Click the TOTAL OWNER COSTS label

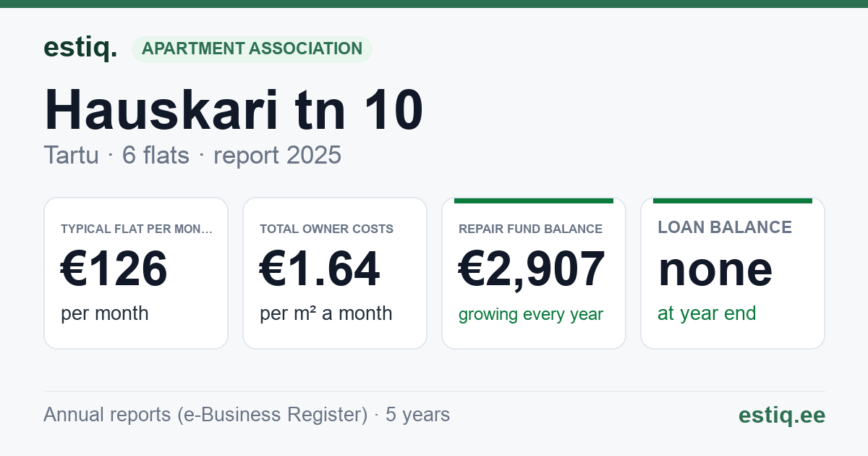(326, 229)
